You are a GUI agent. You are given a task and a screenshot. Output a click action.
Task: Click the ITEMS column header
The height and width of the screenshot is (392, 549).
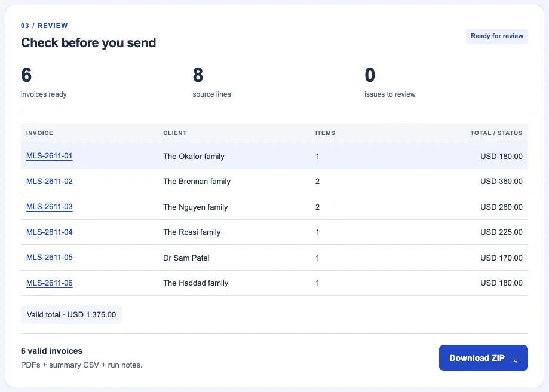point(325,133)
